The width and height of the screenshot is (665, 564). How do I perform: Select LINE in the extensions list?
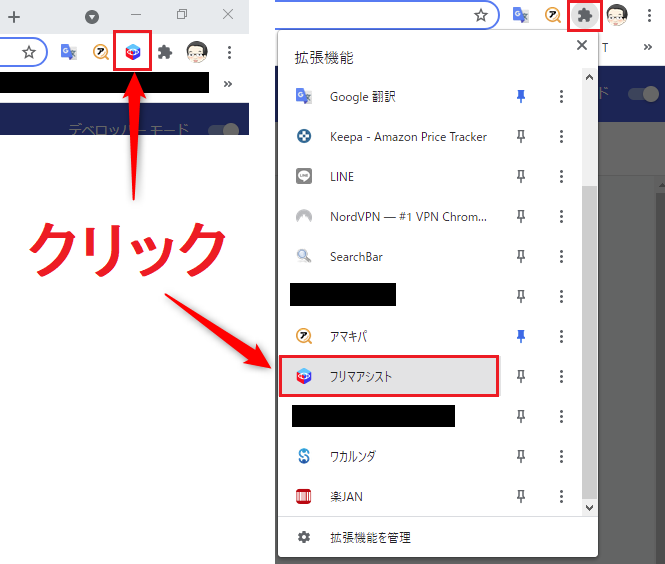(389, 176)
